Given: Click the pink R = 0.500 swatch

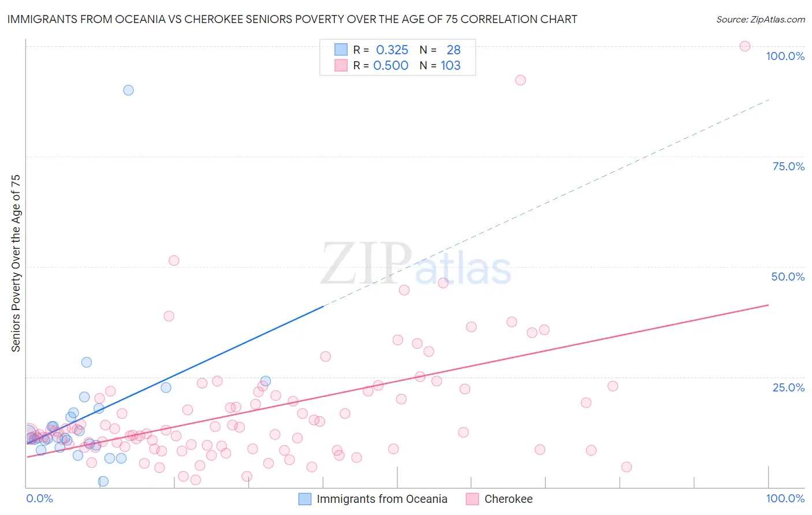Looking at the screenshot, I should (x=341, y=65).
